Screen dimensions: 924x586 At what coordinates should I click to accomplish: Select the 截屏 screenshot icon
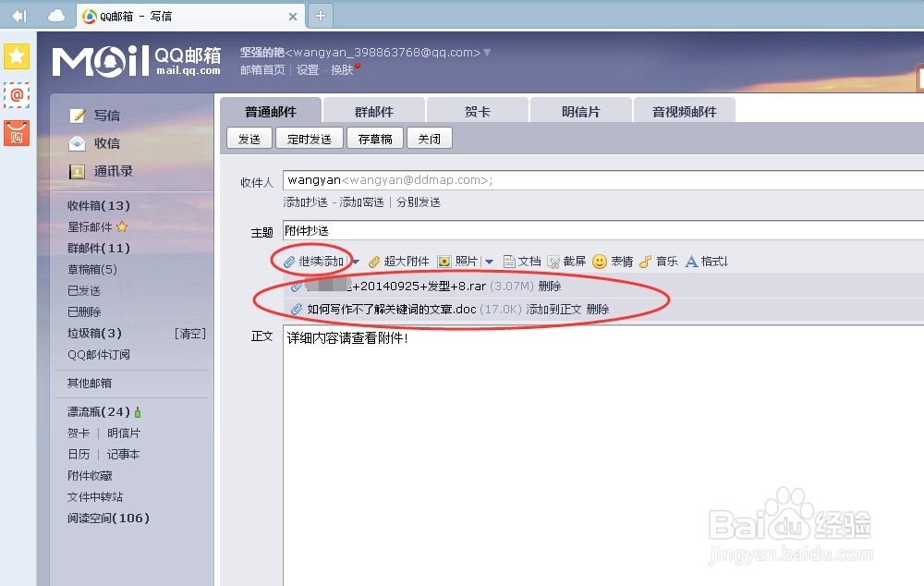click(x=553, y=261)
